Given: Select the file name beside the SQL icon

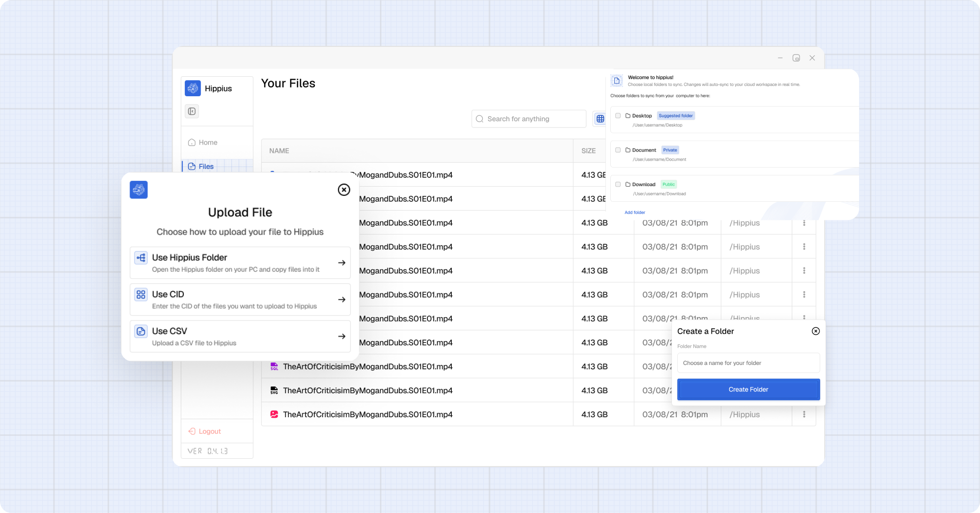Looking at the screenshot, I should tap(368, 366).
